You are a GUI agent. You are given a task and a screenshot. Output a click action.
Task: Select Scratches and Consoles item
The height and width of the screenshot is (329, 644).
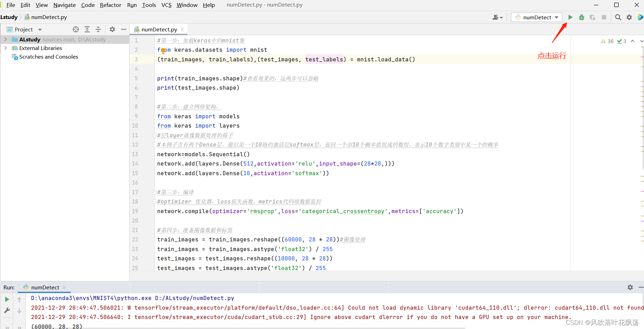[x=49, y=57]
